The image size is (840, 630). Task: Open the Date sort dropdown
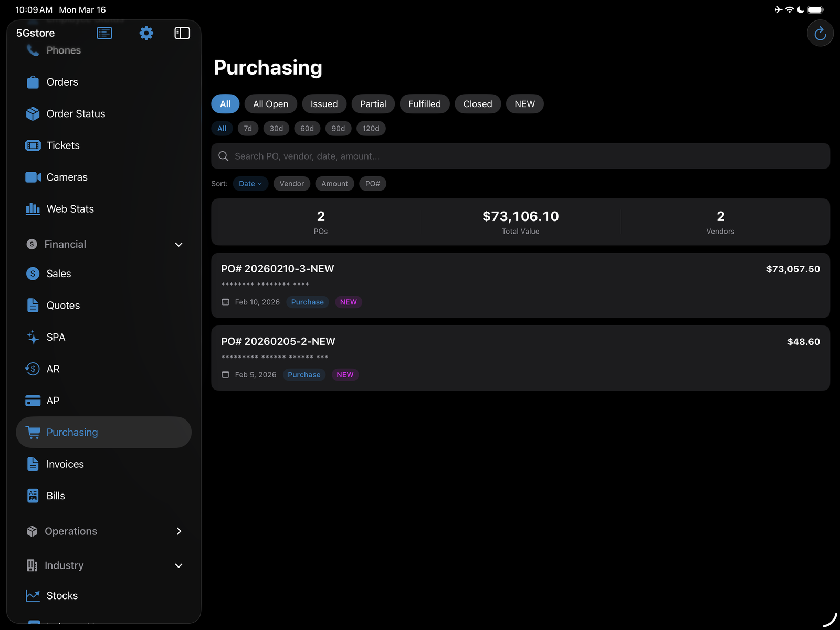[250, 183]
